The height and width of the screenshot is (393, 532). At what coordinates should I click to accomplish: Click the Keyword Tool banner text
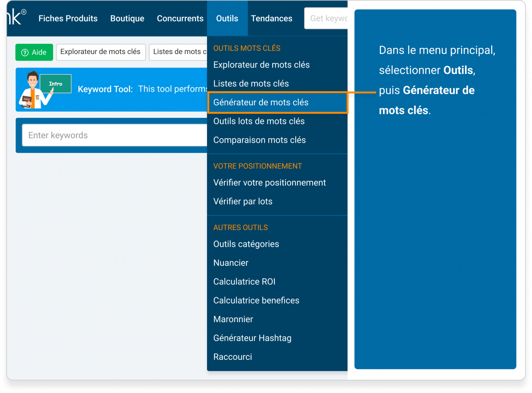tap(143, 89)
